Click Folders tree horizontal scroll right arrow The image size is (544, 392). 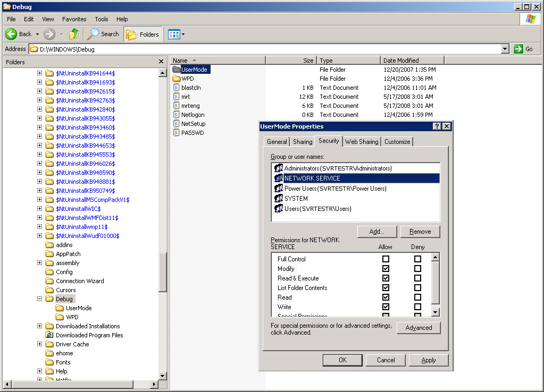click(x=154, y=384)
